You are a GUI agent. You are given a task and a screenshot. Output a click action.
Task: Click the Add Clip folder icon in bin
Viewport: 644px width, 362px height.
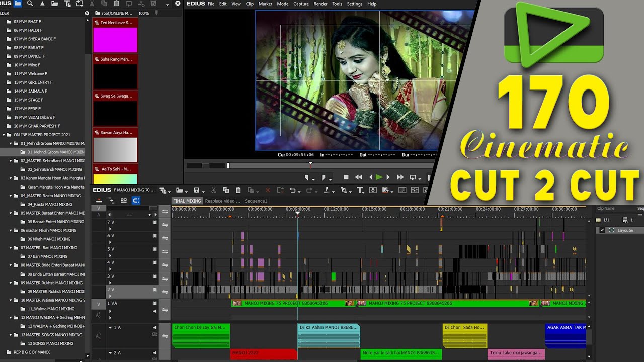(x=54, y=4)
